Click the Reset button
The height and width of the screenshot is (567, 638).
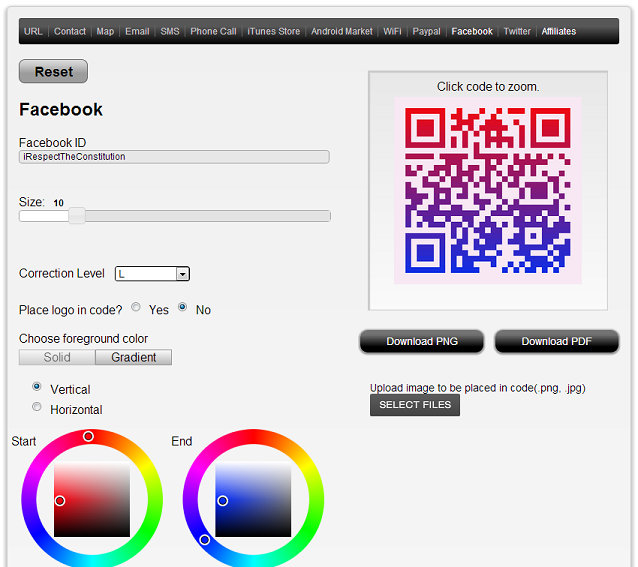click(53, 72)
